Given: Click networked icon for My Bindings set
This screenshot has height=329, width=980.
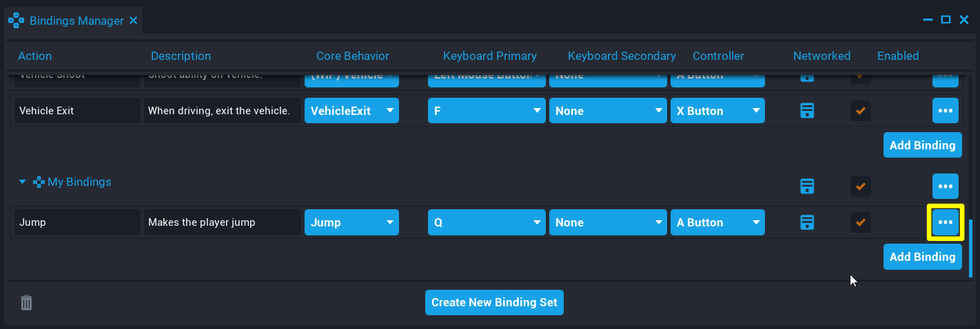Looking at the screenshot, I should [x=807, y=186].
